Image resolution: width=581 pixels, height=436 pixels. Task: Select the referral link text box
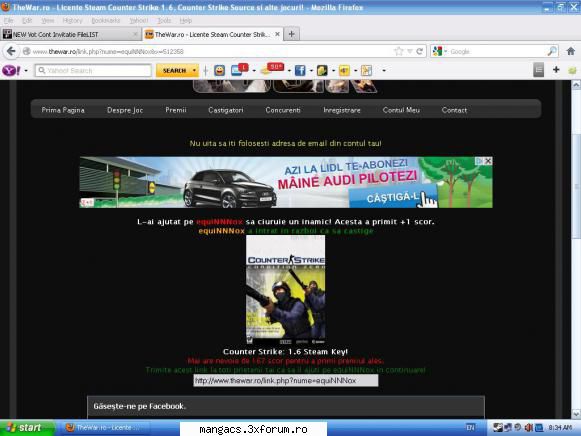(286, 380)
